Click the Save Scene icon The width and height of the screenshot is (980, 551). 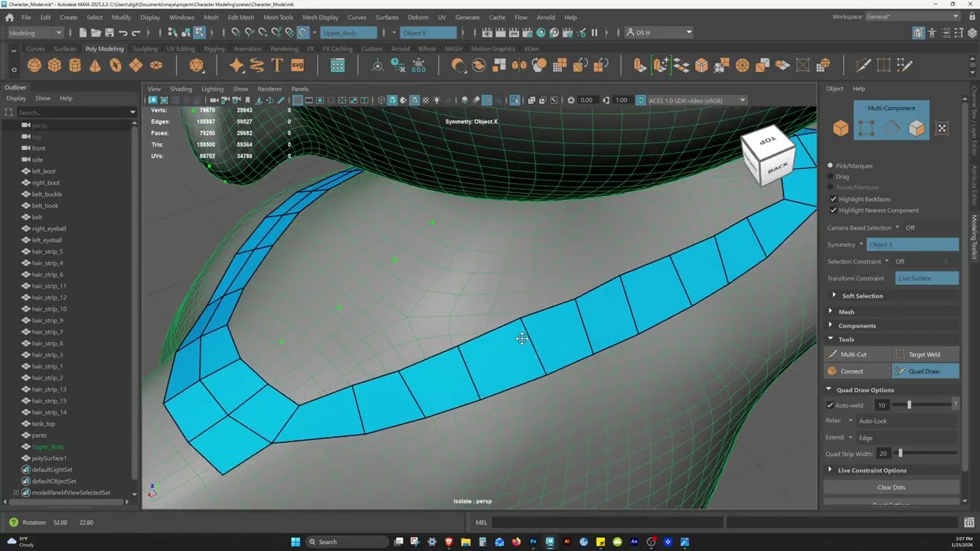[x=109, y=32]
